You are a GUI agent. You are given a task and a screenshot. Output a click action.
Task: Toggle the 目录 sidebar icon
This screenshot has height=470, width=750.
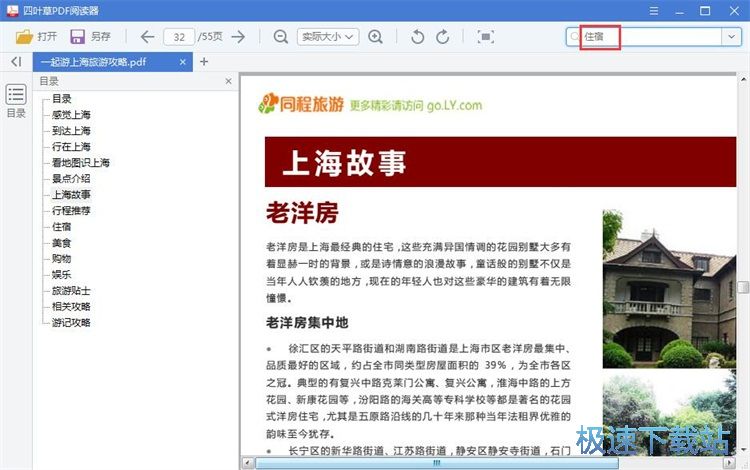16,101
